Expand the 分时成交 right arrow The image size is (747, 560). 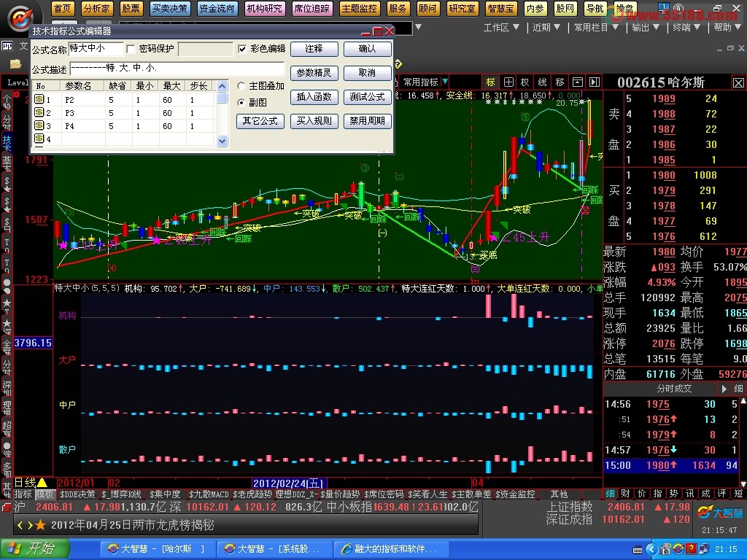coord(724,389)
